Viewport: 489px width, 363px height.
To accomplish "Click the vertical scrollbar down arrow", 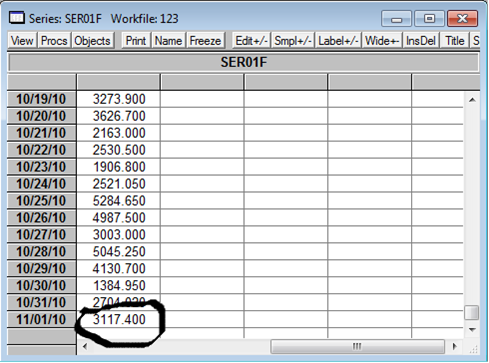I will pos(472,330).
